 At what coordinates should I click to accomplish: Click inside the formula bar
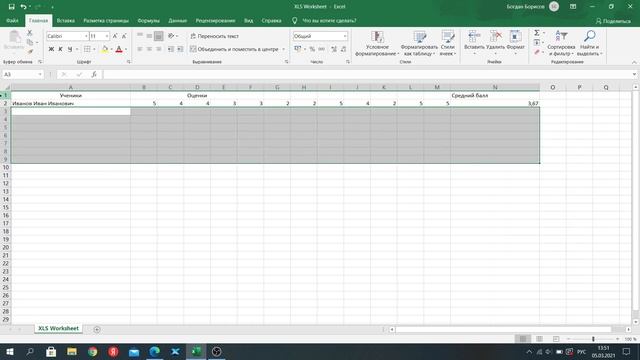(x=367, y=74)
